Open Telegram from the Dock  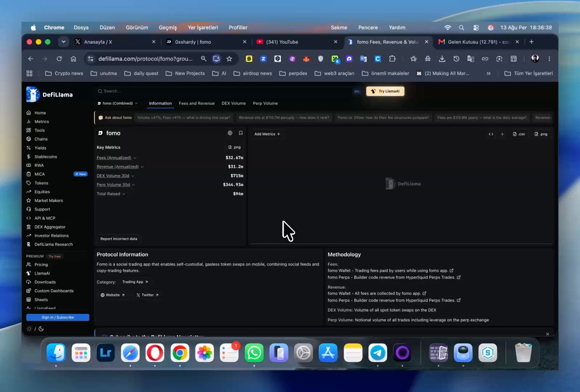tap(378, 353)
